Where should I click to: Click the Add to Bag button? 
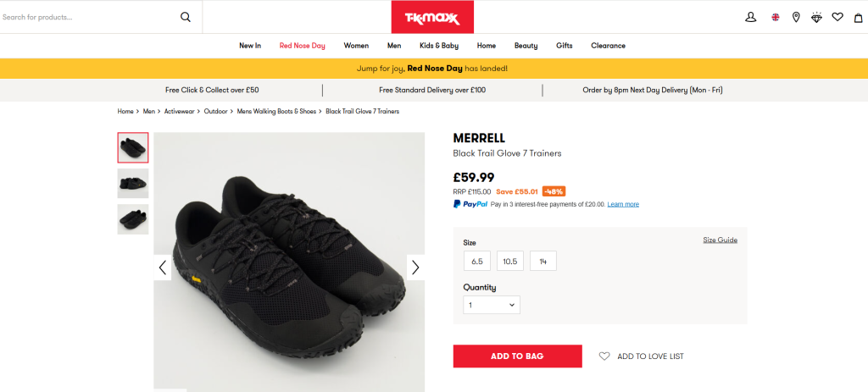pos(517,356)
